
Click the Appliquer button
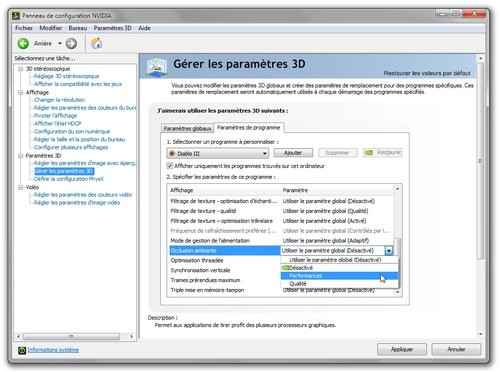coord(402,349)
